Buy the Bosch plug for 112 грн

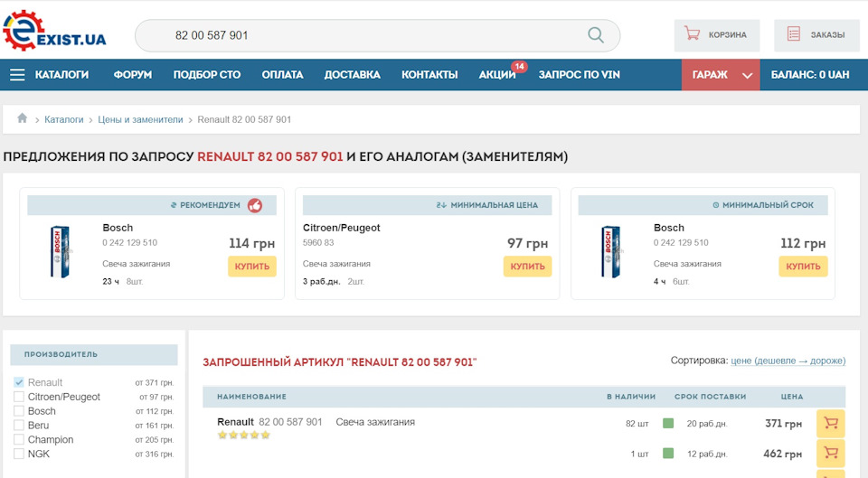803,267
